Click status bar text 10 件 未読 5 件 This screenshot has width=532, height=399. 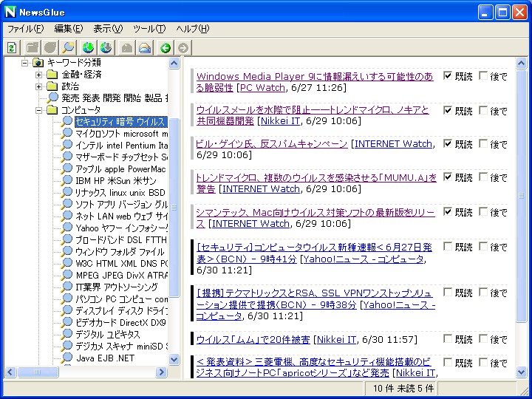click(403, 389)
